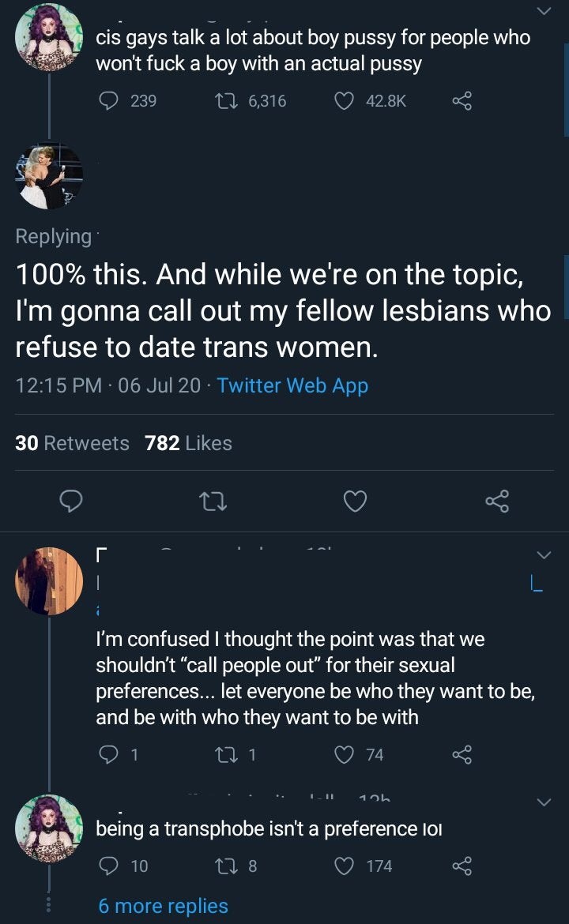Open the profile picture beside the "I'm confused" reply
569x924 pixels.
[x=49, y=580]
